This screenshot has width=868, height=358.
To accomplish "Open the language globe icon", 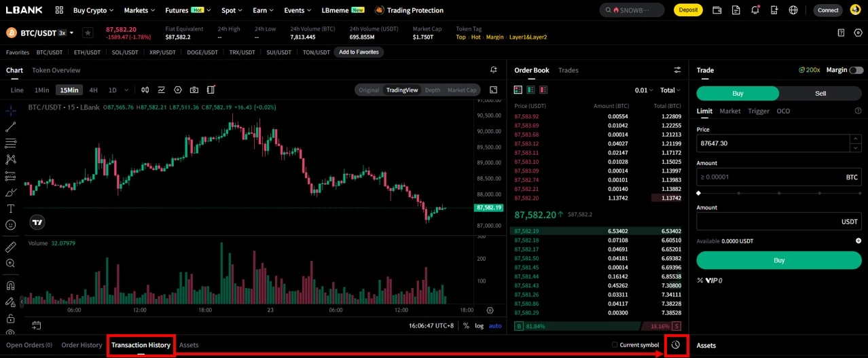I will coord(793,10).
